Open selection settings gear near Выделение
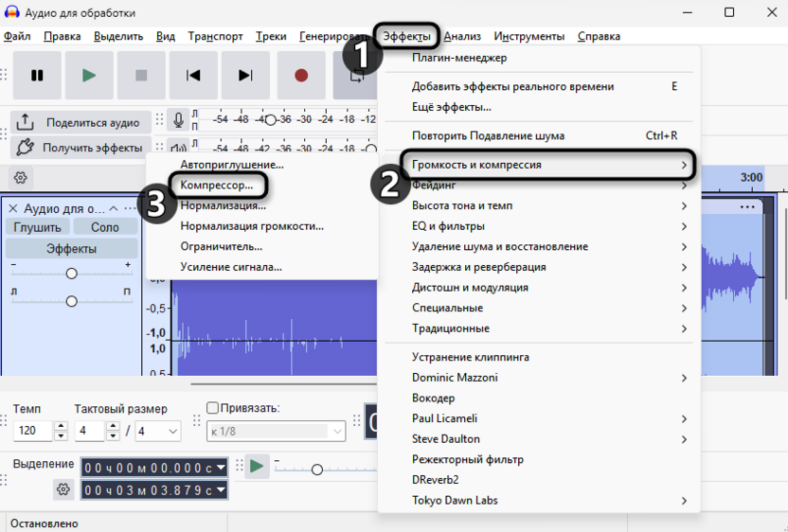 click(x=63, y=489)
